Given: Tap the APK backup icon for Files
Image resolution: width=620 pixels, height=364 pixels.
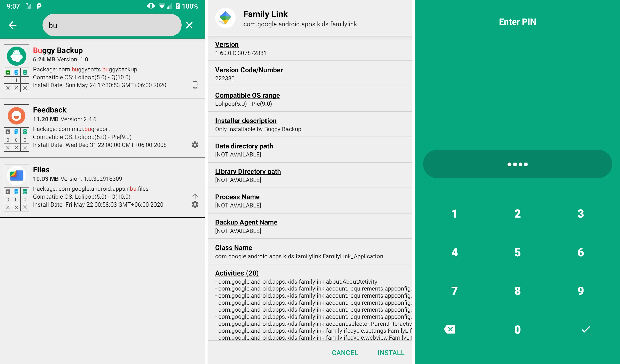Looking at the screenshot, I should click(8, 192).
